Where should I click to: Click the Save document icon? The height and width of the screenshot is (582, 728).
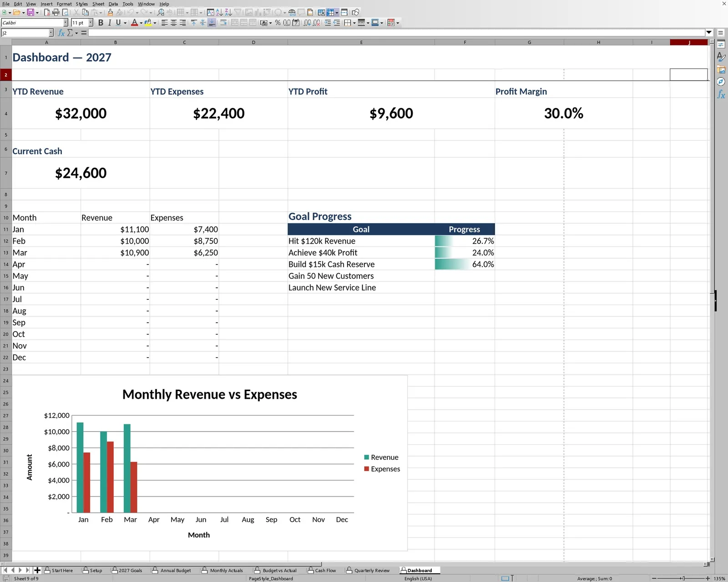pyautogui.click(x=30, y=12)
